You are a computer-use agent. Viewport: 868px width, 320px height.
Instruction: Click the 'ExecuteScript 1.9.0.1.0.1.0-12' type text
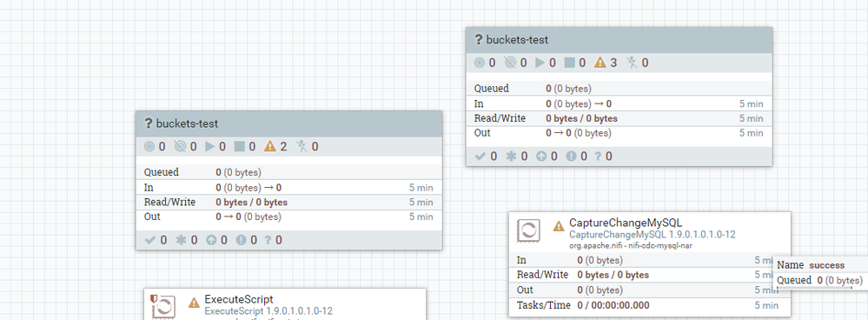(268, 311)
